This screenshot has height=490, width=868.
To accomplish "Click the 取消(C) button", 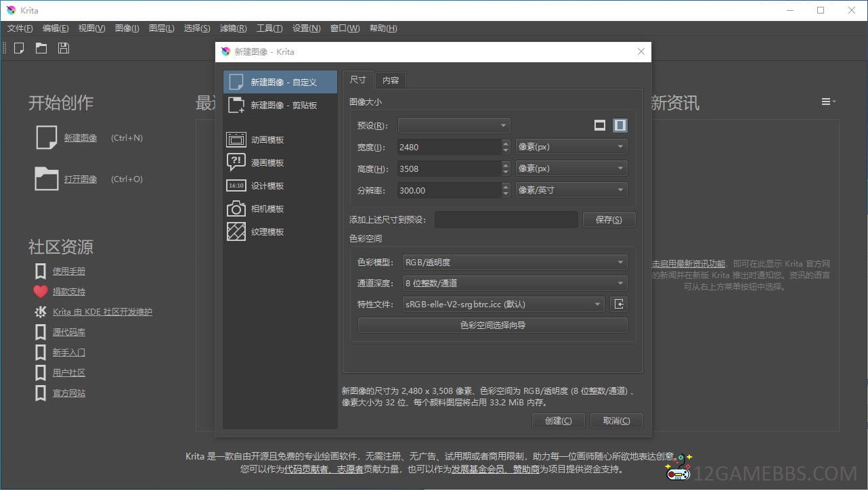I will (x=616, y=420).
